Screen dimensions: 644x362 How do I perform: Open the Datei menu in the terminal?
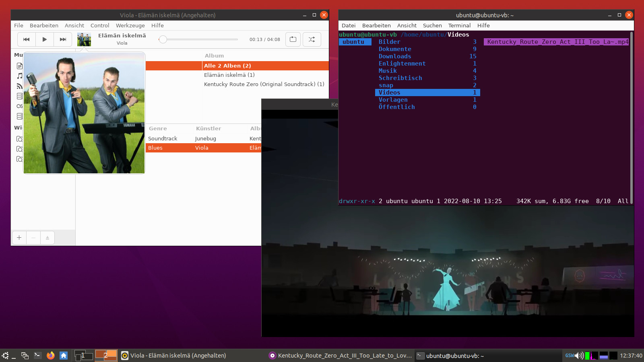(349, 25)
